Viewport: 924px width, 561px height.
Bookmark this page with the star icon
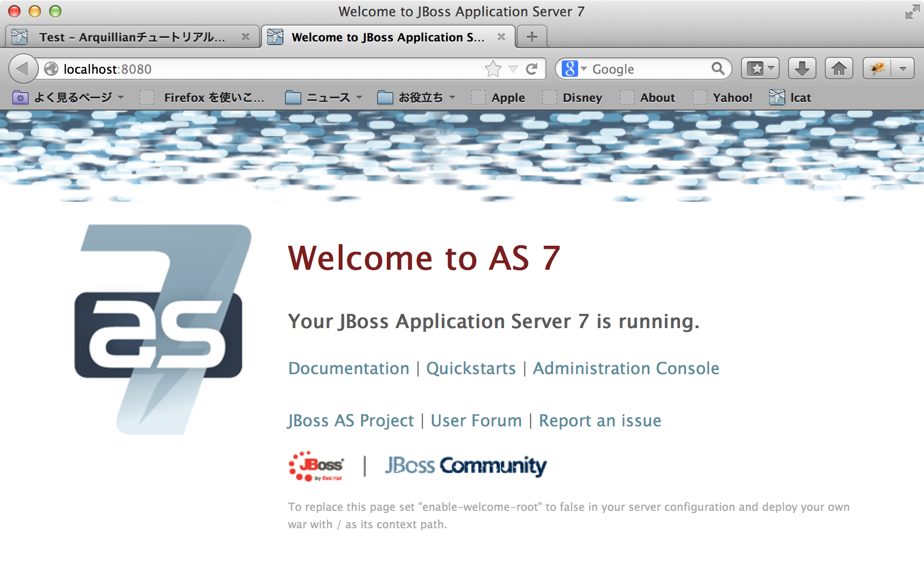click(493, 69)
